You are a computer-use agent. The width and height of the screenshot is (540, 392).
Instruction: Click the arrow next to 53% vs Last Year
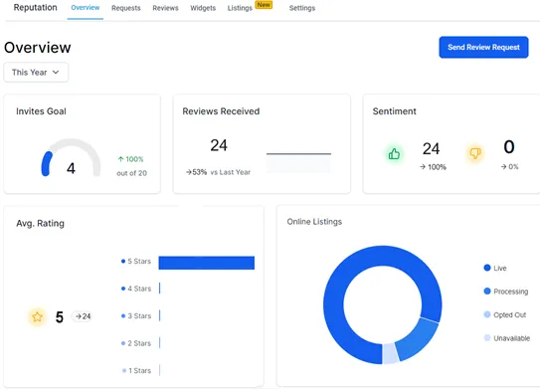189,172
